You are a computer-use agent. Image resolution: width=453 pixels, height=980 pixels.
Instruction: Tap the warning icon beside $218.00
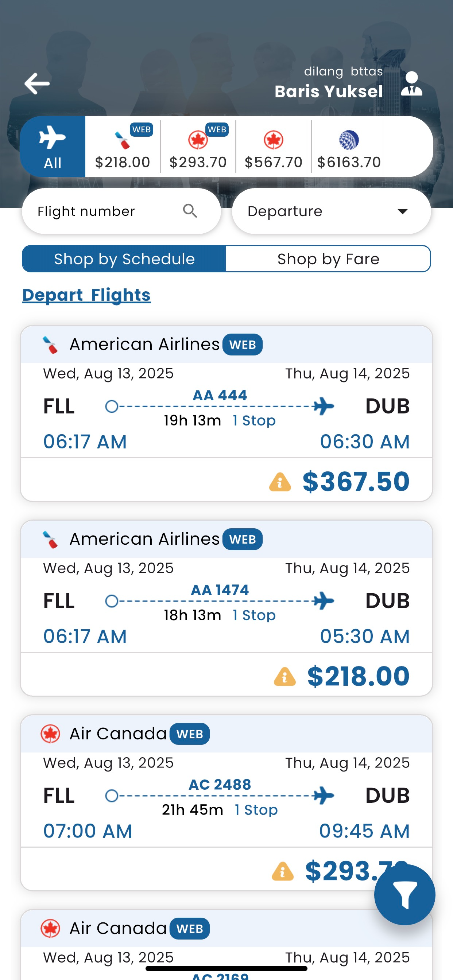pyautogui.click(x=284, y=676)
